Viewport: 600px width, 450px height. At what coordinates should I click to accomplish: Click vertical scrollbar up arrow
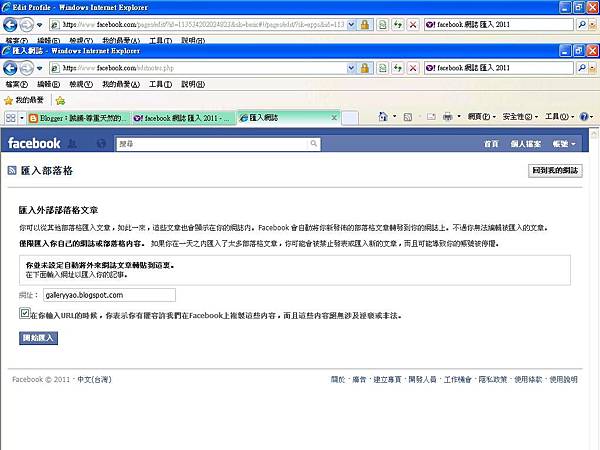594,134
